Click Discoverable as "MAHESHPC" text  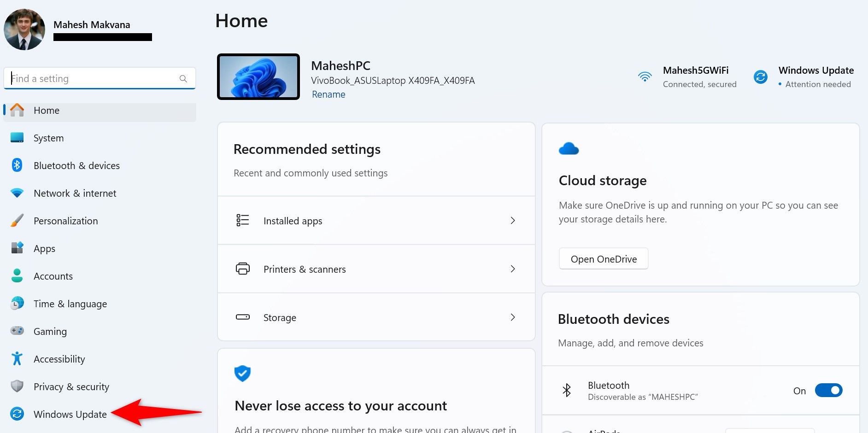pyautogui.click(x=643, y=397)
